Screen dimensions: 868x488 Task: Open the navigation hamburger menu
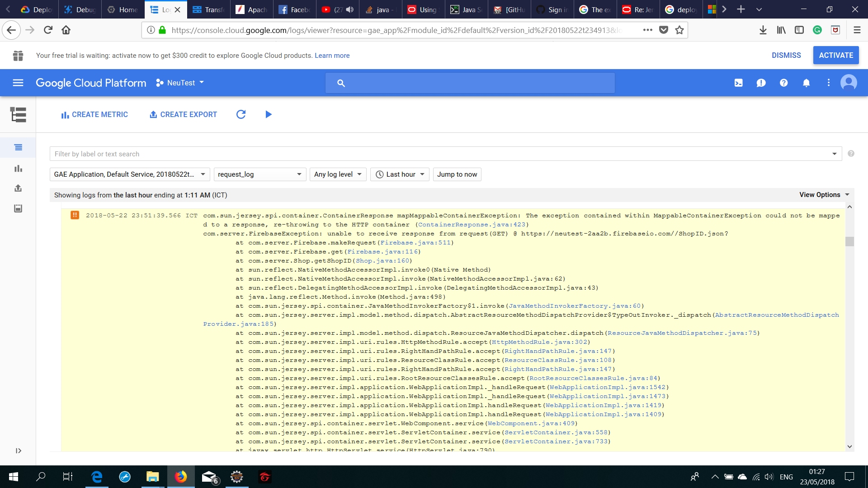point(18,83)
